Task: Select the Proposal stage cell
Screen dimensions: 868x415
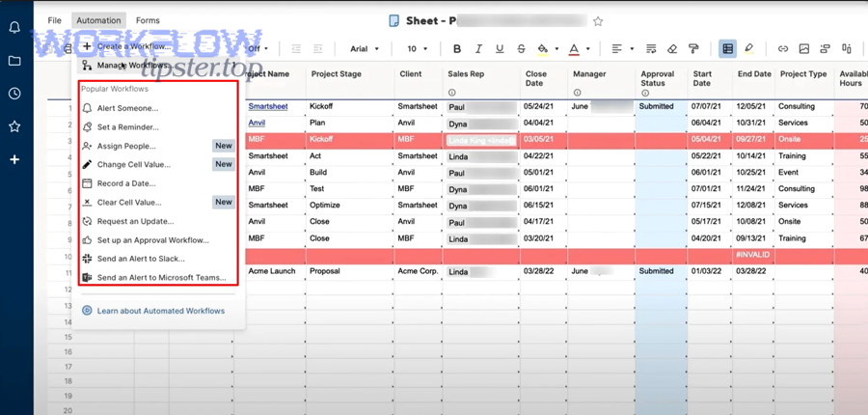Action: [x=349, y=271]
